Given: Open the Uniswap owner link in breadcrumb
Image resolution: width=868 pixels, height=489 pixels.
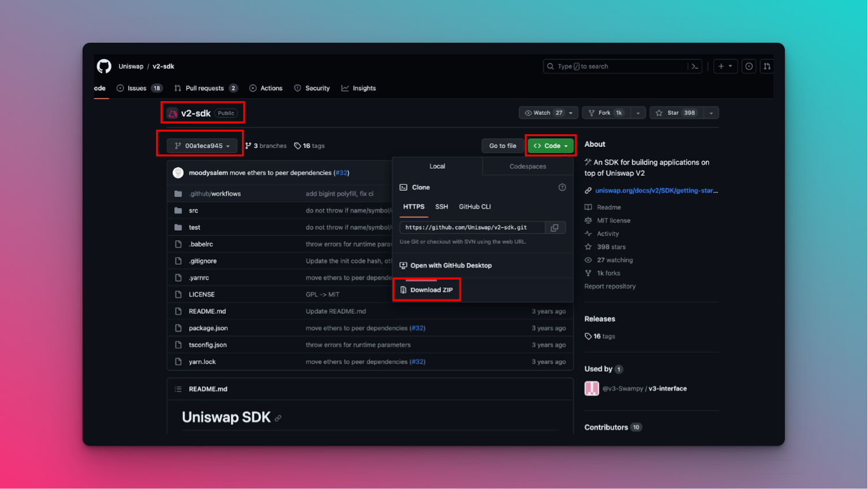Looking at the screenshot, I should tap(131, 66).
